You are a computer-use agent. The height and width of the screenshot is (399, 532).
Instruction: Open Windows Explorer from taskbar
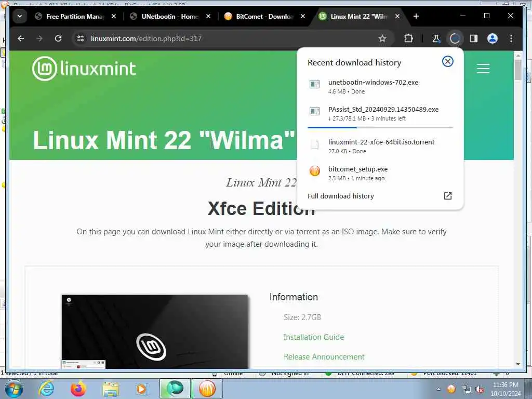click(111, 389)
